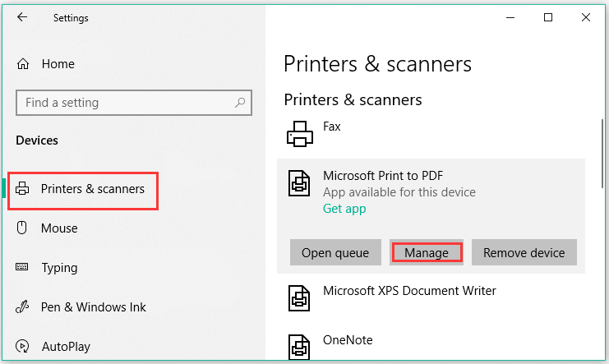Click the mouse icon in sidebar
This screenshot has width=609, height=364.
point(21,228)
